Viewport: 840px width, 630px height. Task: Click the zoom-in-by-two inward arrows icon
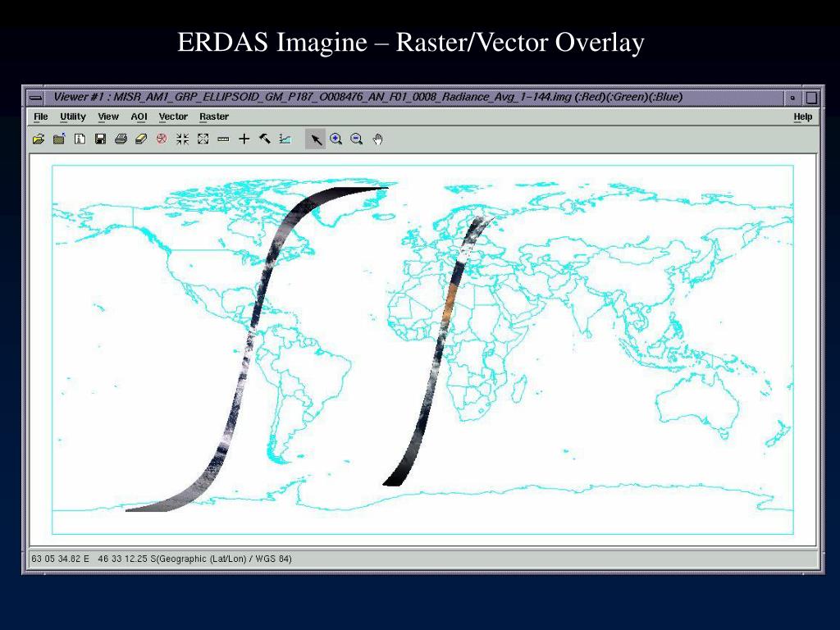[x=182, y=139]
